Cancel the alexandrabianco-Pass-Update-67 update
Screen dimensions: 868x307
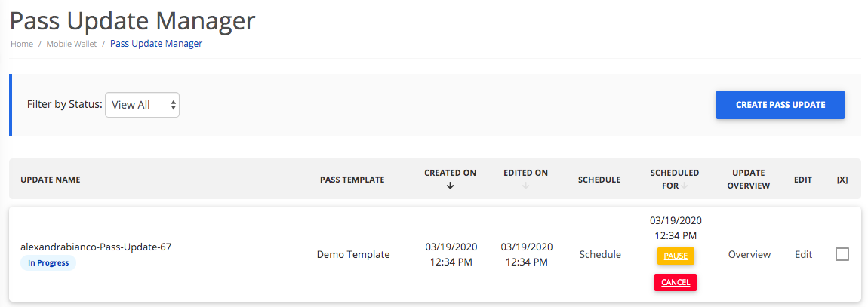[x=676, y=282]
